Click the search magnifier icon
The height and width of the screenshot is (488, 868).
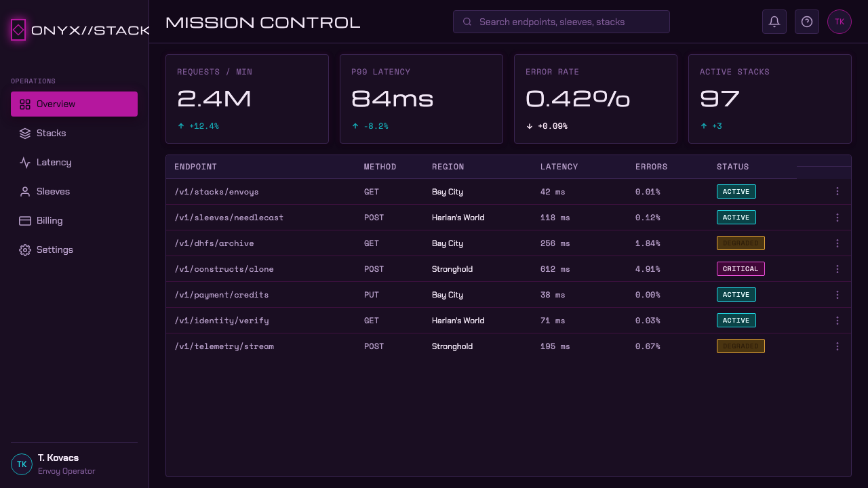(x=467, y=22)
